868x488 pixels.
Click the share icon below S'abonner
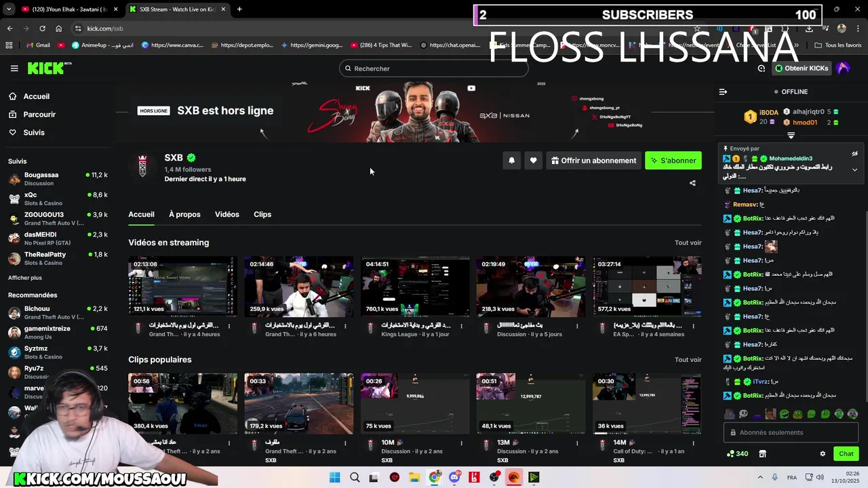click(x=692, y=183)
